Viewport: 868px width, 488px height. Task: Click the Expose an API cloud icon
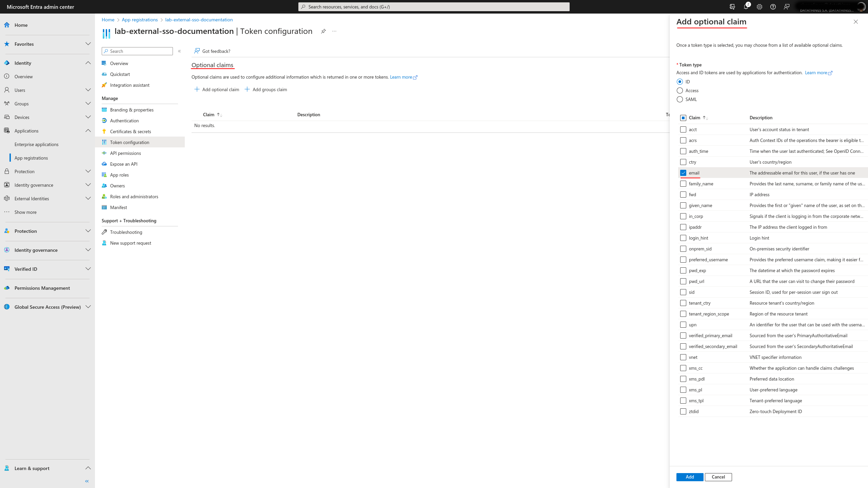[x=104, y=164]
